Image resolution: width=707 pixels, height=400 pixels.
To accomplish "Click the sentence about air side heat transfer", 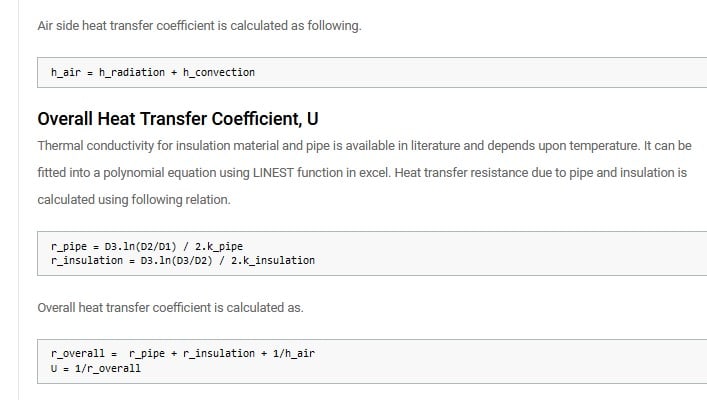I will (x=199, y=26).
